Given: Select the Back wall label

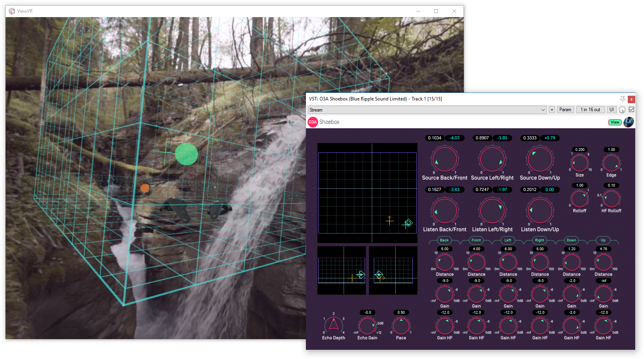Looking at the screenshot, I should click(x=444, y=240).
